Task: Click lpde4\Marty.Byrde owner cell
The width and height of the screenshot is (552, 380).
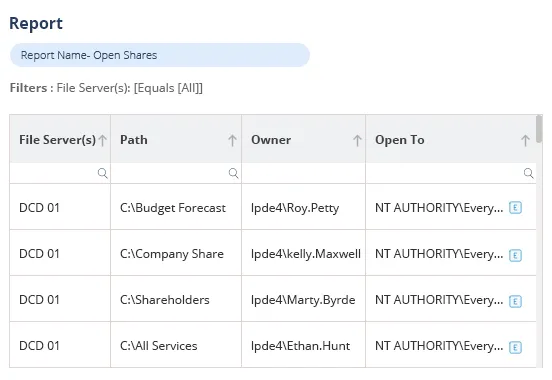Action: click(303, 299)
